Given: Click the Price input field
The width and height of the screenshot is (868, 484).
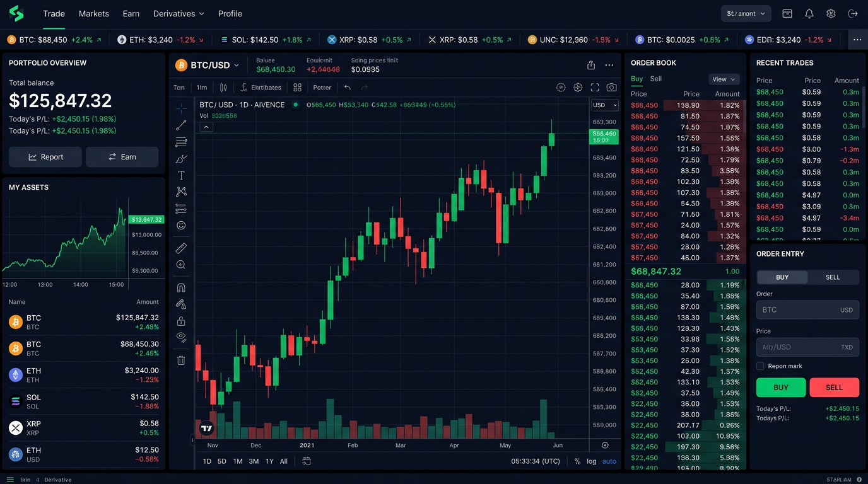Looking at the screenshot, I should pyautogui.click(x=807, y=347).
